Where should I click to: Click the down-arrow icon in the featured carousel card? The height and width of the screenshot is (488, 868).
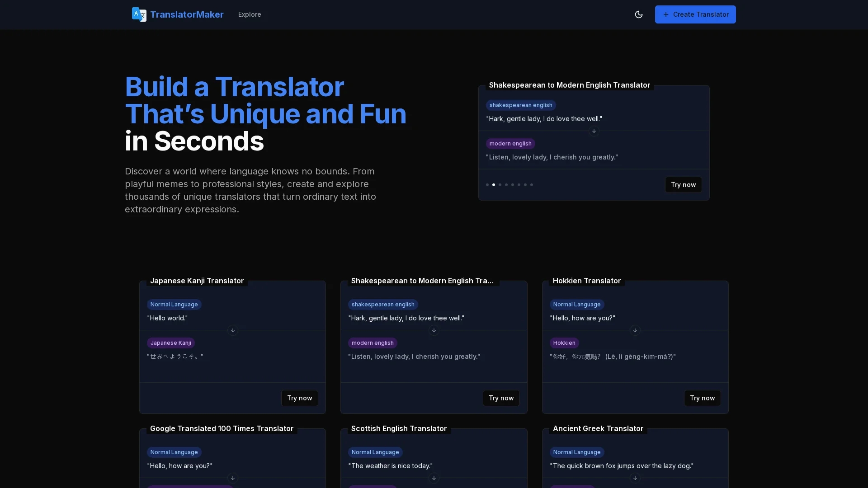(x=594, y=131)
